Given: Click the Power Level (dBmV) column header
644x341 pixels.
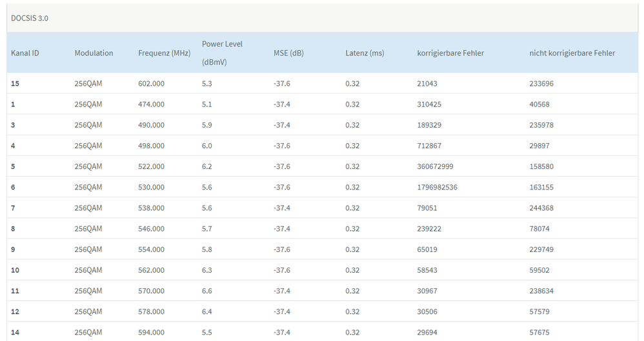Looking at the screenshot, I should point(222,53).
